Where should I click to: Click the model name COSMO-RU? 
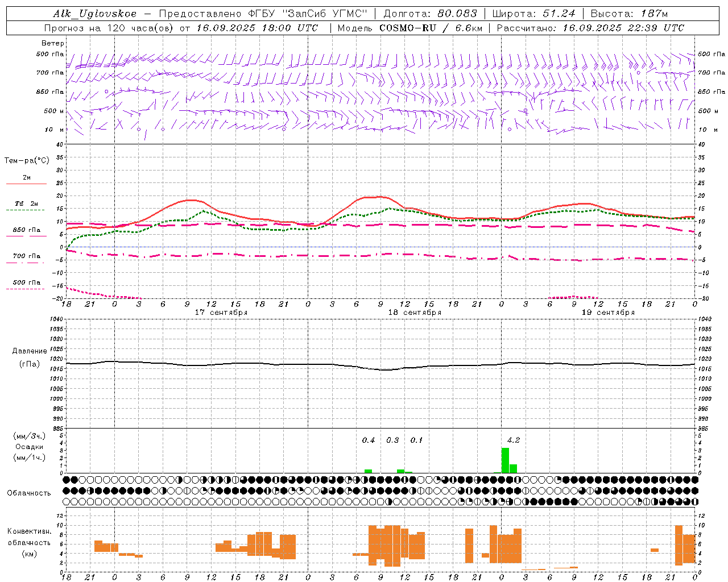(x=408, y=28)
